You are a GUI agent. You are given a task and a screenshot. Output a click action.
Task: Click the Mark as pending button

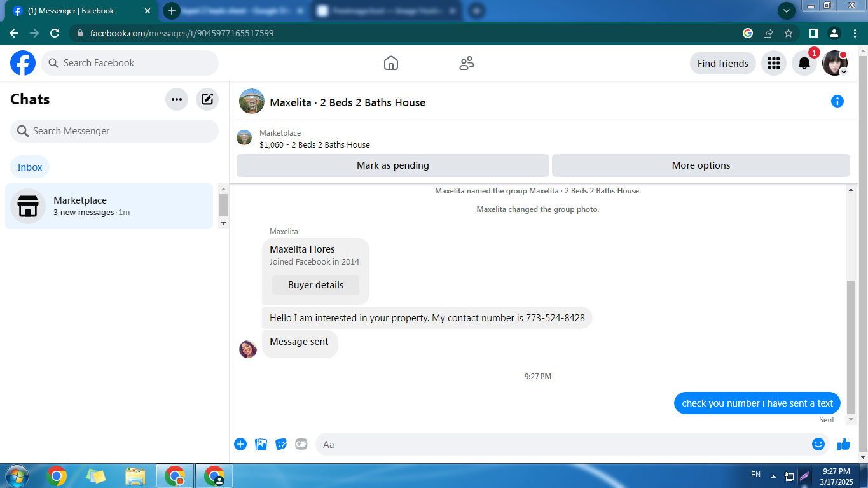[393, 165]
